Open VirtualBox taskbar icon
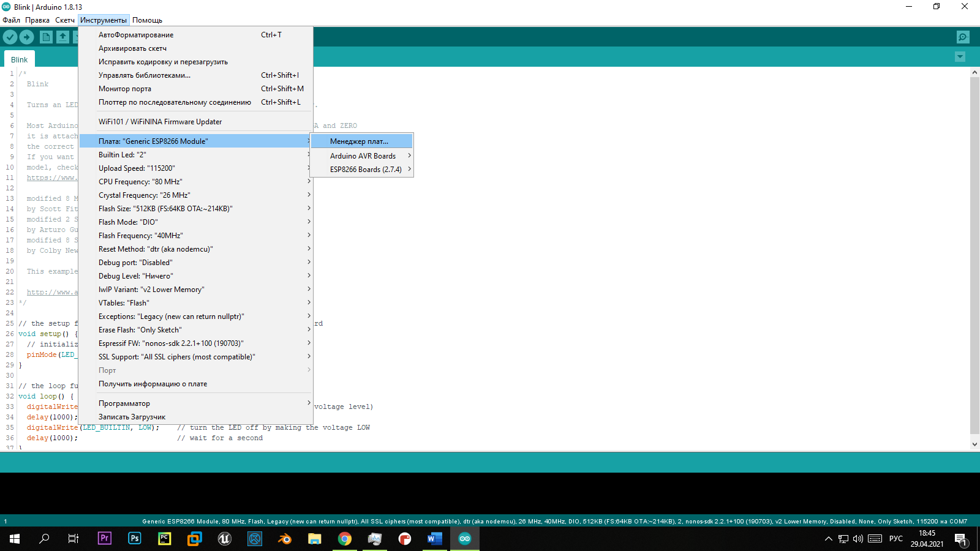The image size is (980, 551). pyautogui.click(x=195, y=539)
